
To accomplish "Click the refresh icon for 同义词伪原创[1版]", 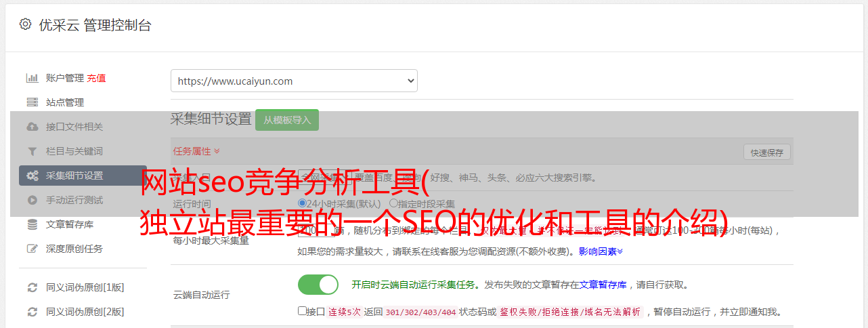I will pyautogui.click(x=32, y=287).
